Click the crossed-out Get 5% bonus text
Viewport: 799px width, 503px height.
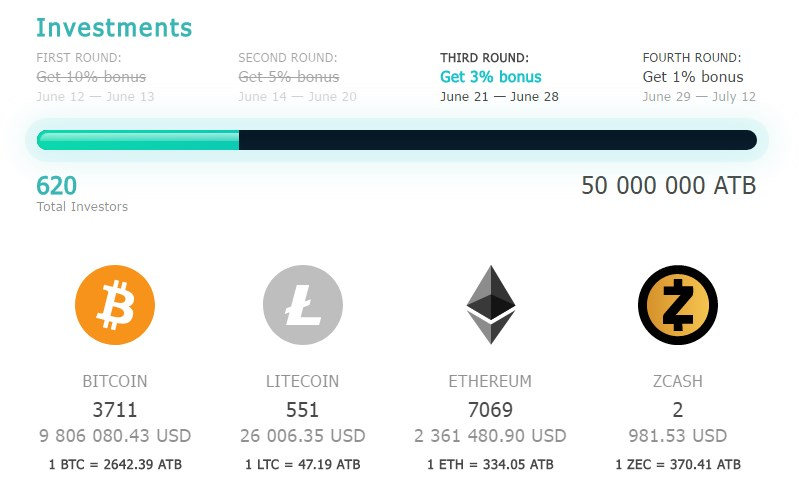(x=289, y=77)
